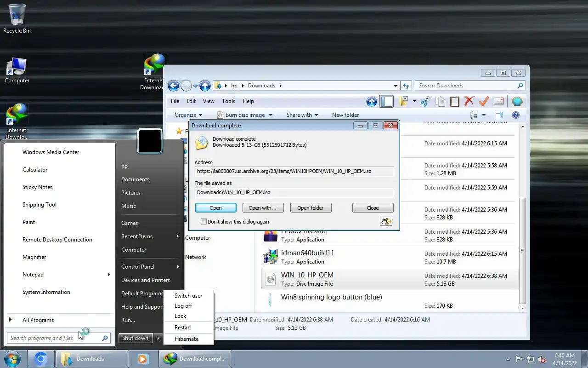588x368 pixels.
Task: Click the Open folder button
Action: coord(311,208)
